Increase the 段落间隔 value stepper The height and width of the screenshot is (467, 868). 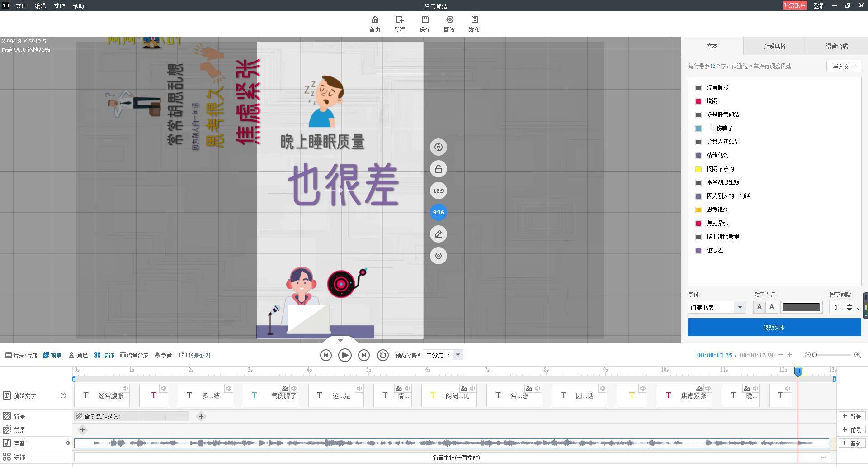[x=849, y=305]
